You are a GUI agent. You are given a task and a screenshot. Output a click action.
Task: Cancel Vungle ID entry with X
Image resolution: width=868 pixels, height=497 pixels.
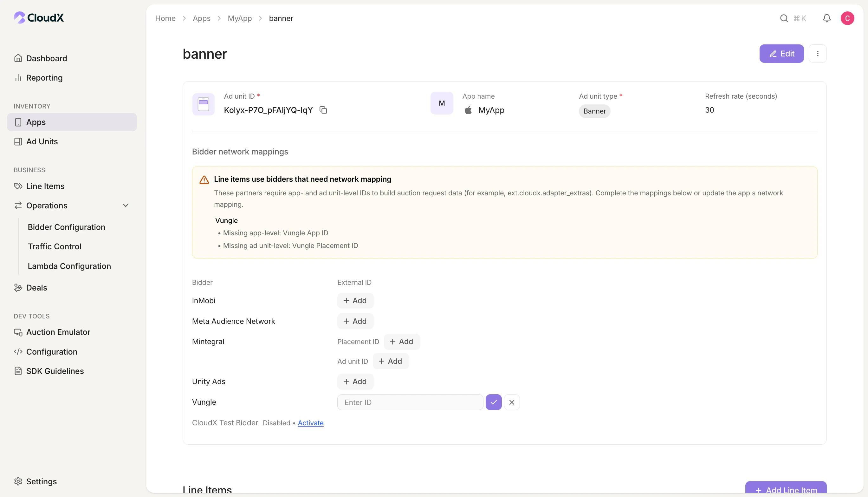pos(511,402)
